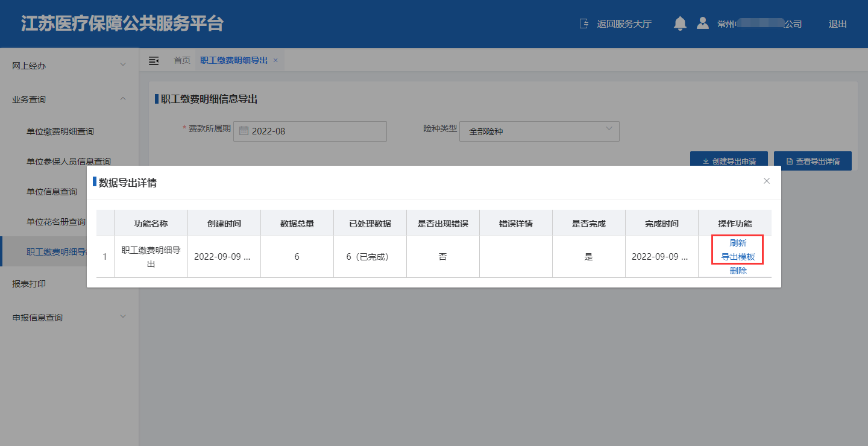Viewport: 868px width, 446px height.
Task: Click 返回服务大厅 in the header
Action: pos(615,24)
